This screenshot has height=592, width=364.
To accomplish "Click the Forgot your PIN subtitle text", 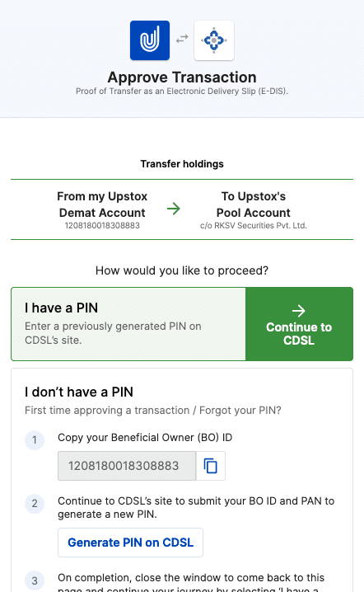I will click(x=240, y=411).
